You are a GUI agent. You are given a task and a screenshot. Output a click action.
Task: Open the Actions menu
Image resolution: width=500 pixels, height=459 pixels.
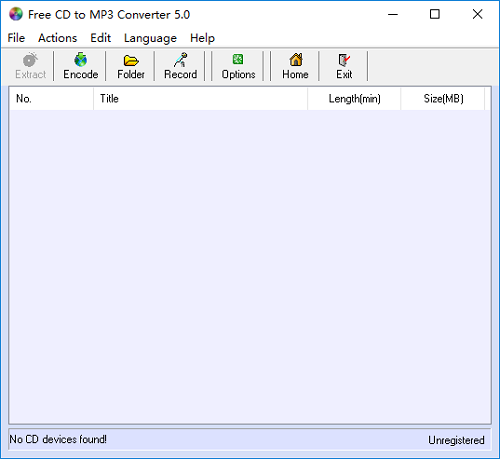pos(57,38)
